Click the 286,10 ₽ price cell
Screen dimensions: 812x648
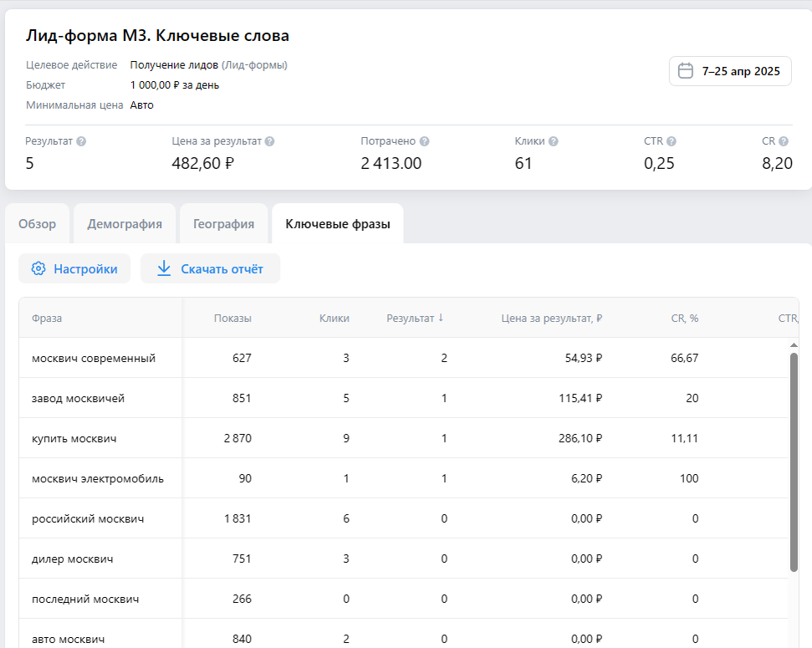pos(580,438)
